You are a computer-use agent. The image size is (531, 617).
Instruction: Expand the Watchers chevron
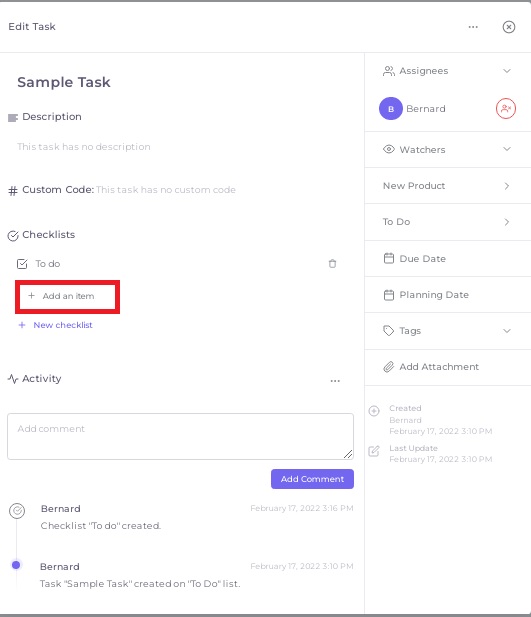tap(507, 149)
